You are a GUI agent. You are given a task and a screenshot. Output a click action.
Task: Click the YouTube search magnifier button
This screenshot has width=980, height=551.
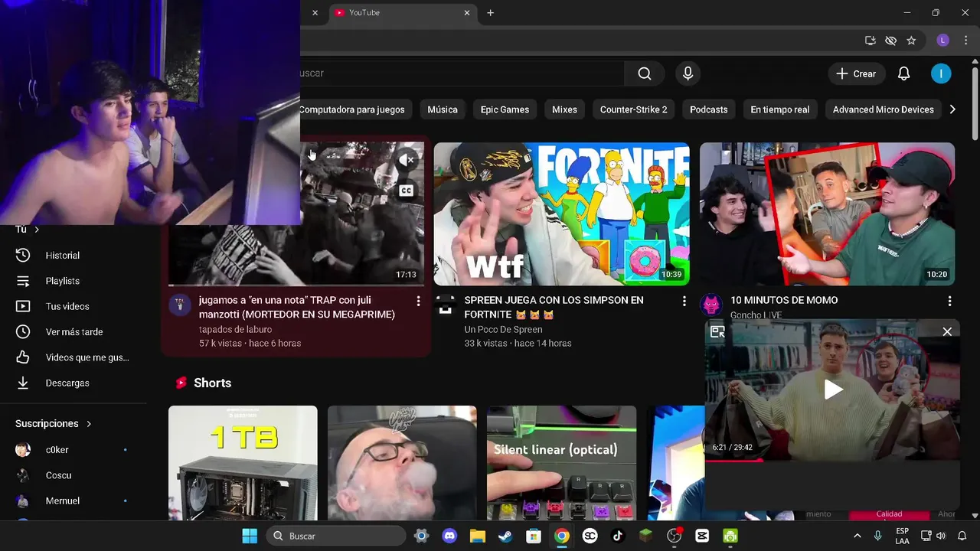[x=645, y=73]
